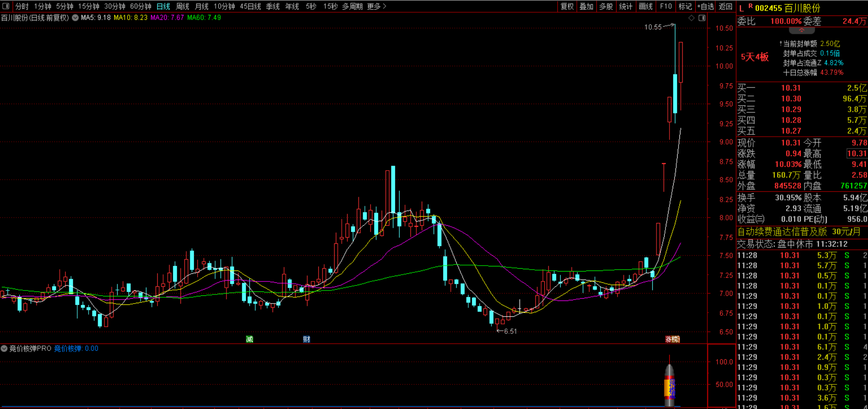Click the 买二 bid row at 10.30

click(x=802, y=99)
